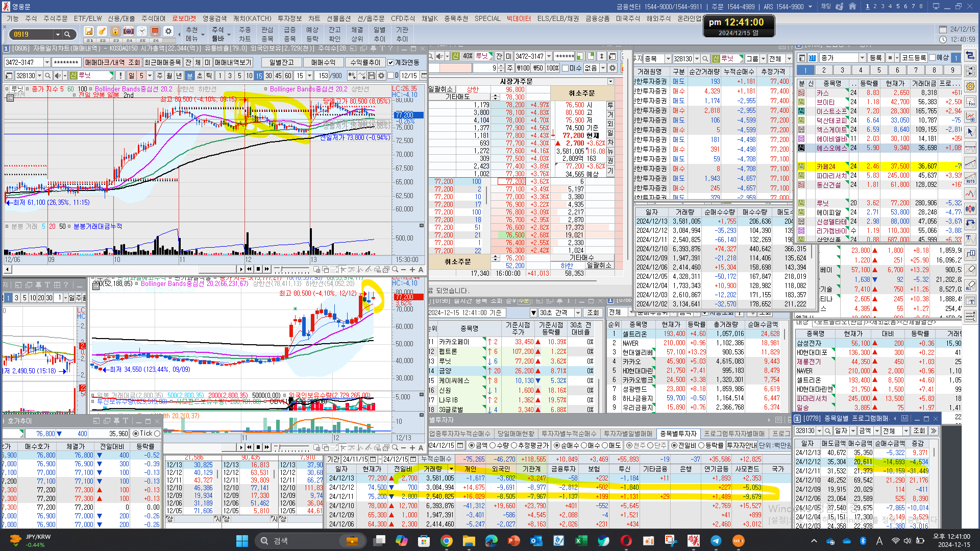
Task: Click the candlestick chart icon on right sidebar
Action: (970, 208)
